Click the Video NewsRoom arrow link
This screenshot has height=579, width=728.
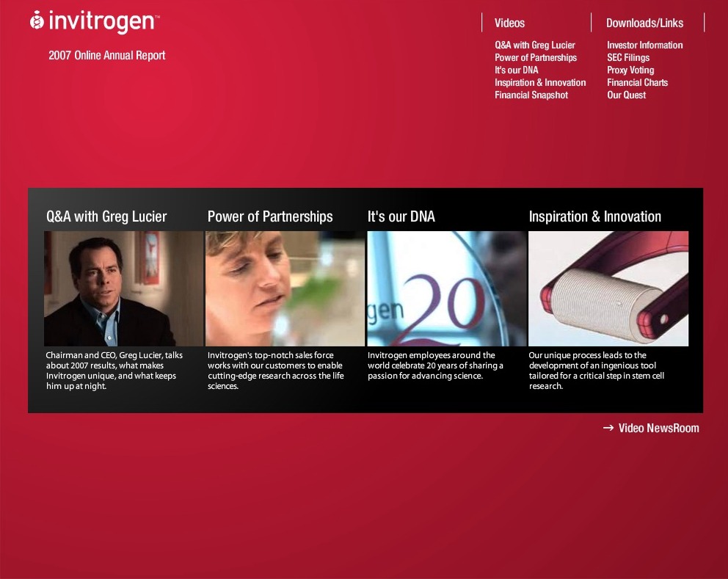tap(651, 428)
